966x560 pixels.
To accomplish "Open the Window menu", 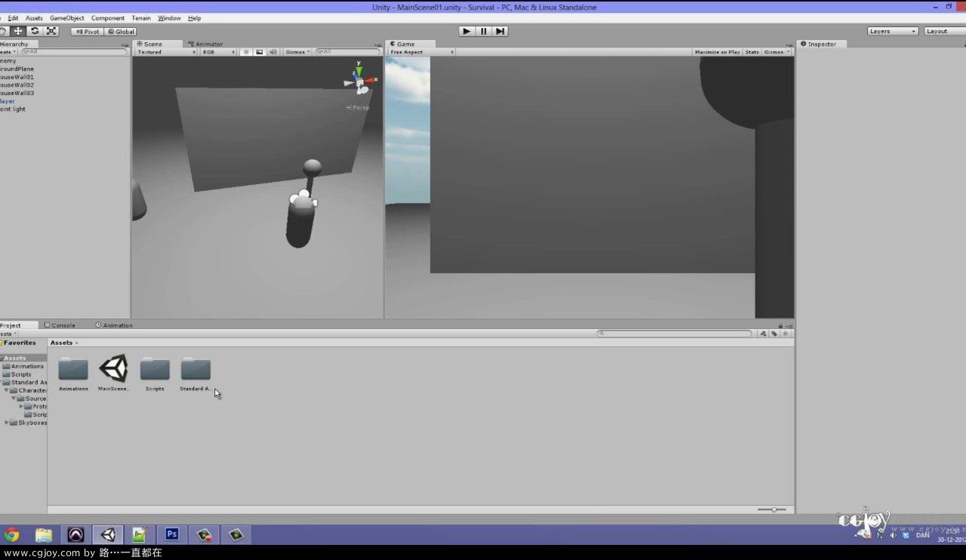I will click(169, 18).
